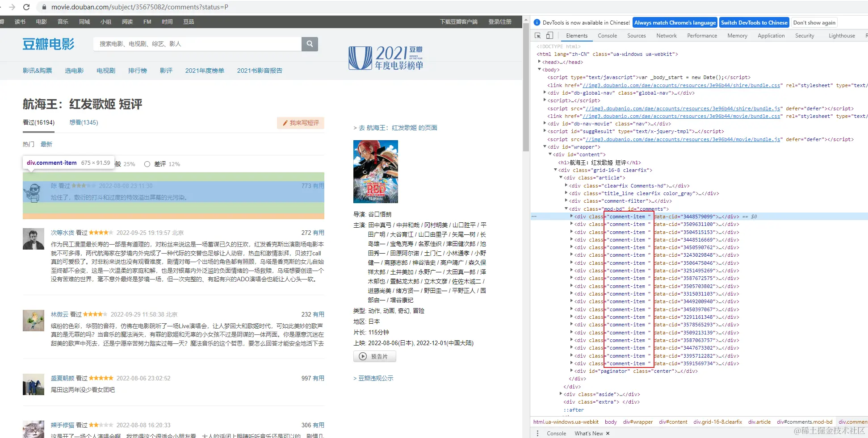Image resolution: width=868 pixels, height=438 pixels.
Task: Click the 我来写短评 button
Action: point(301,123)
